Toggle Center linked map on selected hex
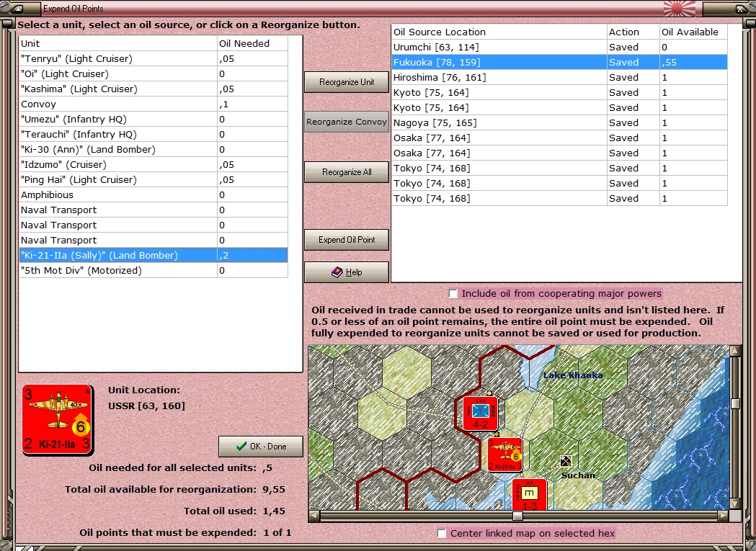Screen dimensions: 756x551 coord(441,533)
